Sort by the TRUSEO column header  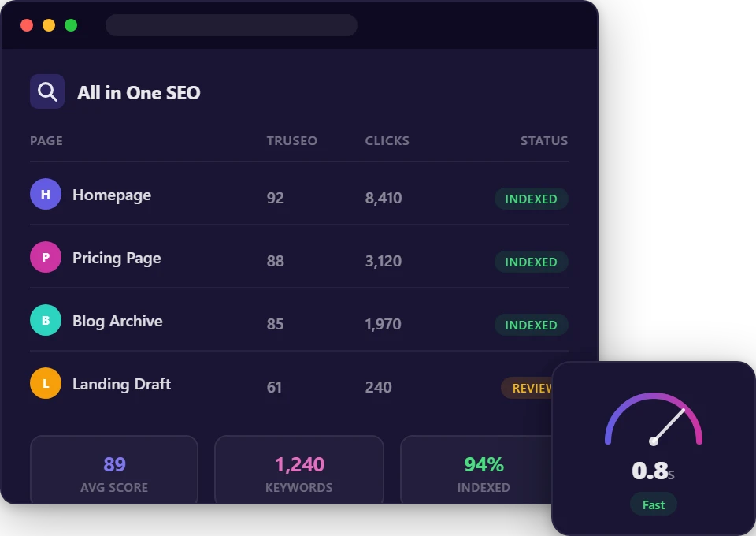pyautogui.click(x=291, y=141)
